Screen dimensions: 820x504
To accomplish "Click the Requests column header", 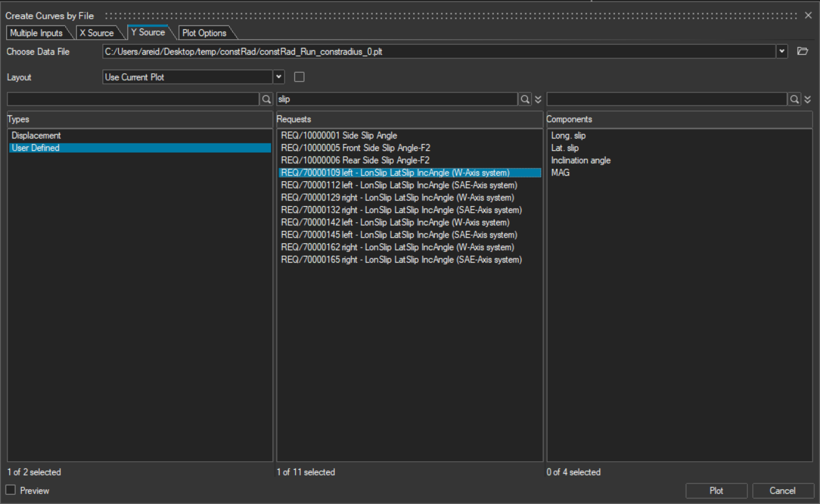I will 410,119.
